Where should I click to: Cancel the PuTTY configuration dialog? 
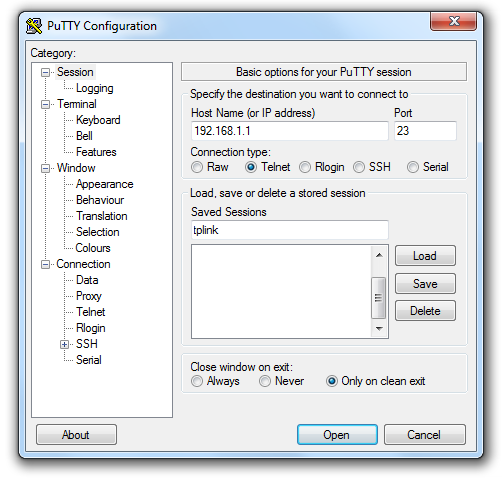[424, 435]
